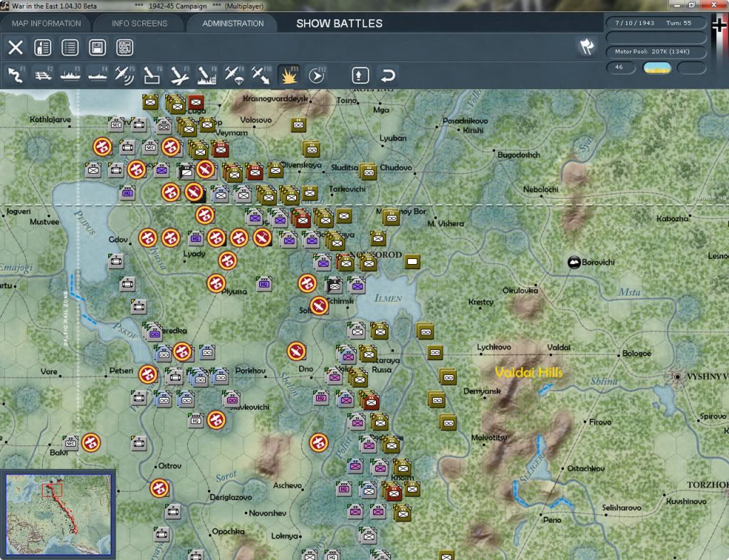Select the F4 amphibious transport ship icon
Image resolution: width=729 pixels, height=560 pixels.
pos(98,75)
